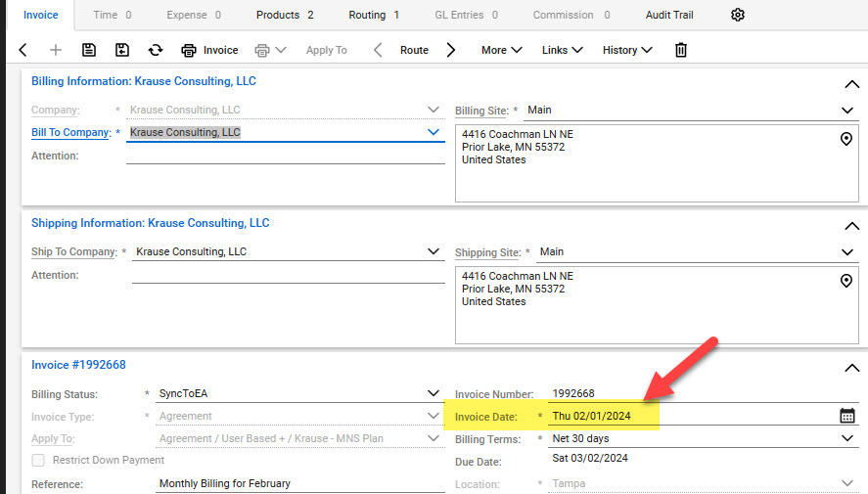Open the grey printer options dropdown
The image size is (868, 494).
pos(270,50)
